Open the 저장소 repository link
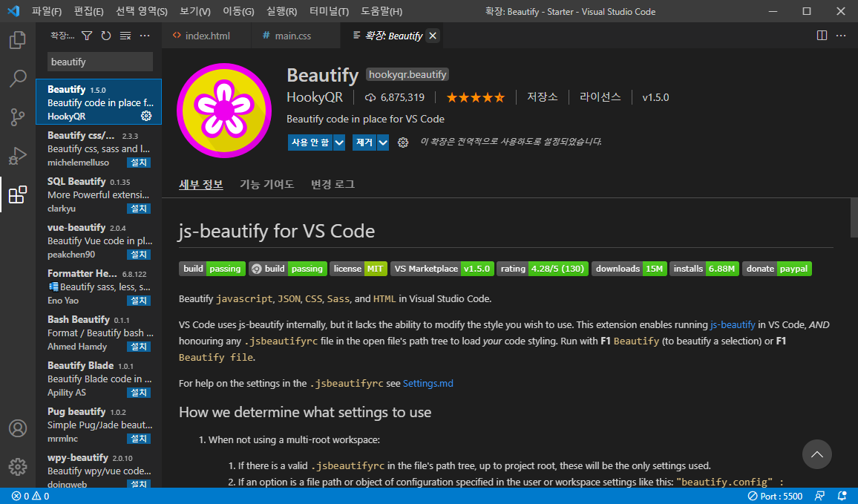 point(543,97)
